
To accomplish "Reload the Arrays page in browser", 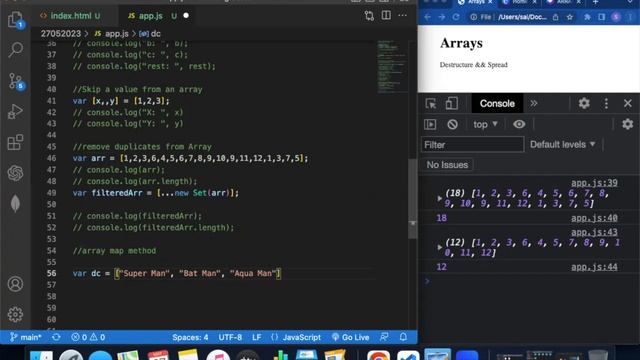I will pos(456,17).
